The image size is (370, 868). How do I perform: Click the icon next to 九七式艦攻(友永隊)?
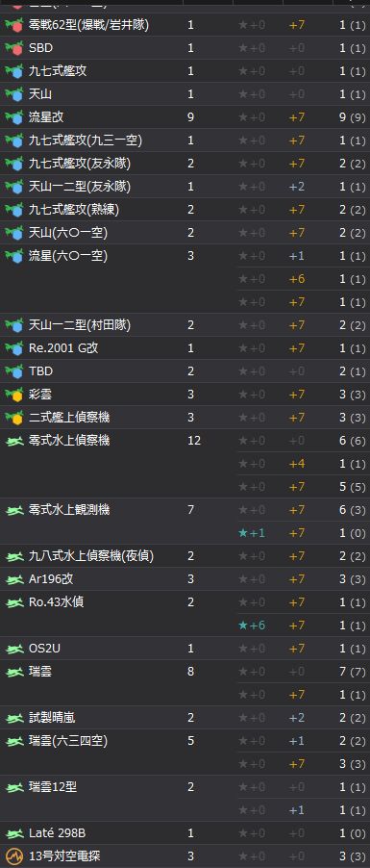tap(13, 164)
